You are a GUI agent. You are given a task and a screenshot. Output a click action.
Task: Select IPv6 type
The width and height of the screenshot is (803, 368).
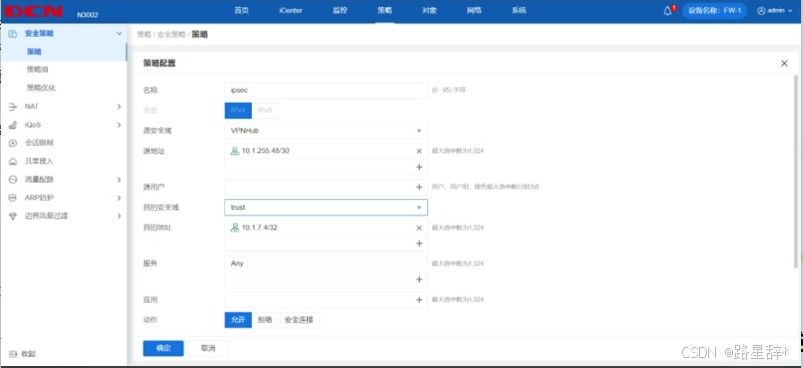pos(265,111)
